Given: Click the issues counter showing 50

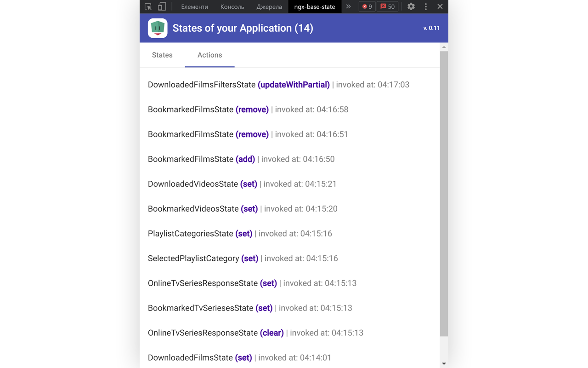Looking at the screenshot, I should [x=388, y=6].
